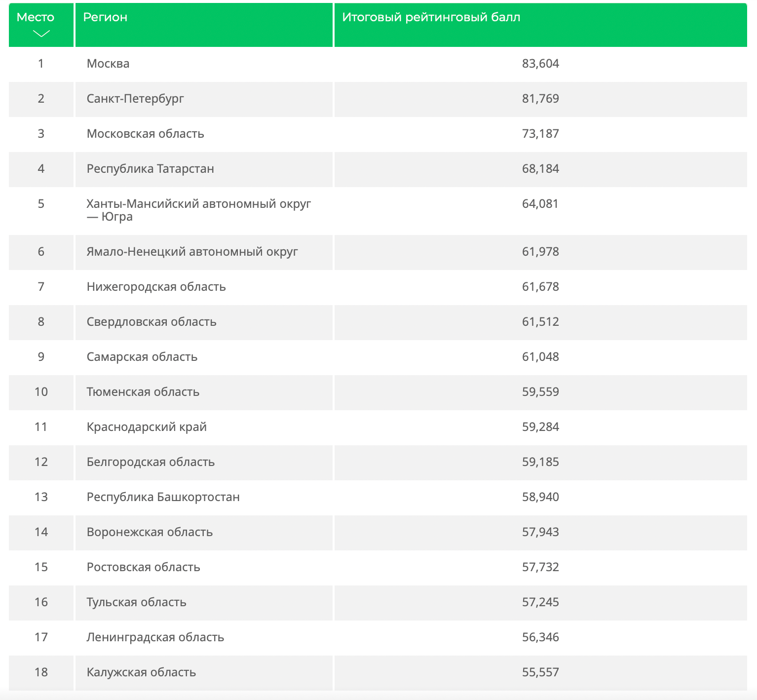757x700 pixels.
Task: Click rank number 8 in Свердловская row
Action: click(41, 322)
